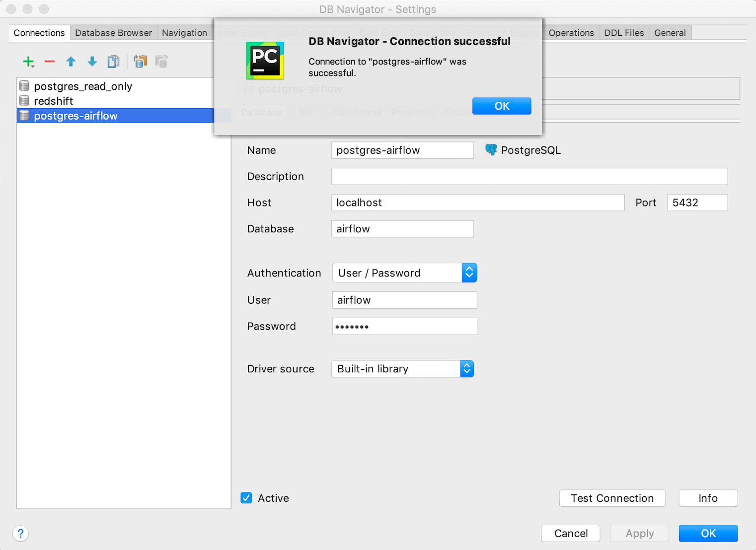The height and width of the screenshot is (550, 756).
Task: Move connection down with the blue down arrow
Action: coord(92,62)
